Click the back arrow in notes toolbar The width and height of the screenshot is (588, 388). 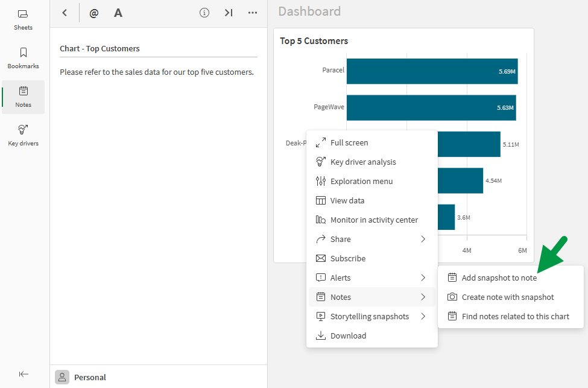point(65,13)
